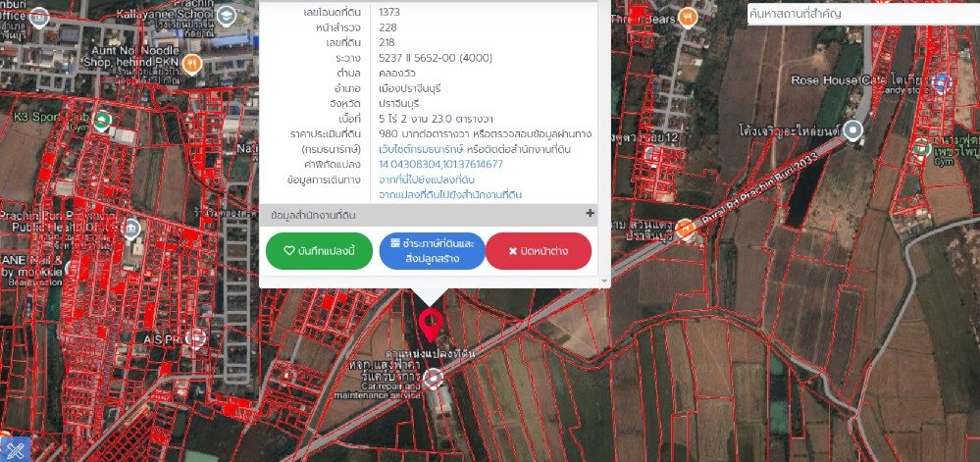This screenshot has height=462, width=980.
Task: Click the area value 5 ไร่ 2 งาน 23.0 ตารางวา
Action: [437, 119]
